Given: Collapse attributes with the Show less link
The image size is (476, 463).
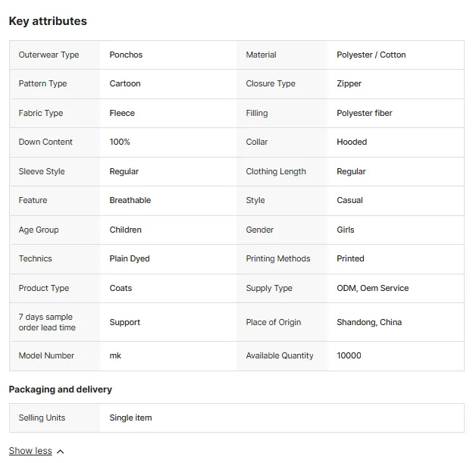Looking at the screenshot, I should point(30,451).
